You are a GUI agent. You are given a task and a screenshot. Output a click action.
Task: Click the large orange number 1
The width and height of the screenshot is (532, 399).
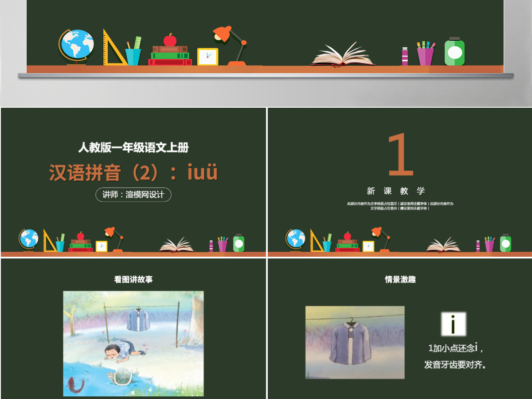400,155
